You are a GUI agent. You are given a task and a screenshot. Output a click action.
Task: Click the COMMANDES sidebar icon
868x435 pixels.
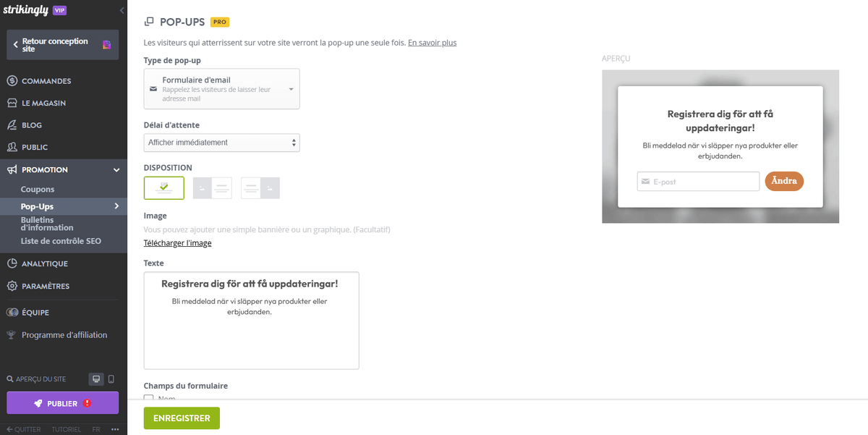point(10,80)
